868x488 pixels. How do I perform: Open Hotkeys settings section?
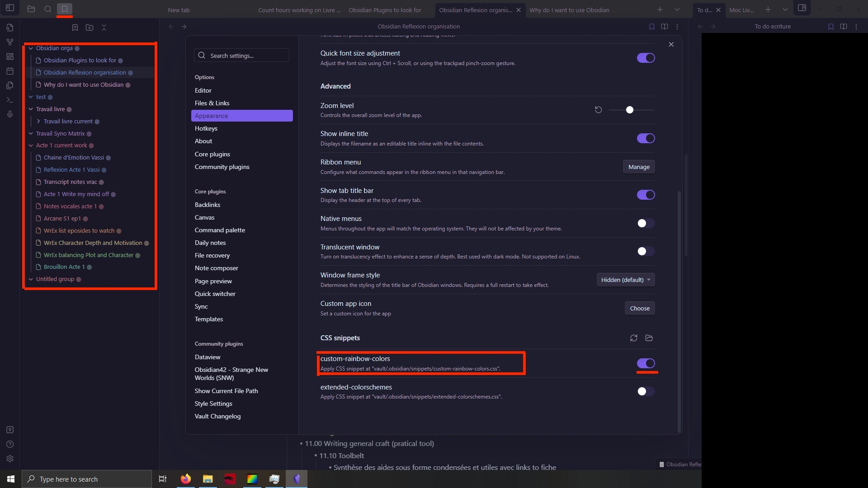click(206, 128)
